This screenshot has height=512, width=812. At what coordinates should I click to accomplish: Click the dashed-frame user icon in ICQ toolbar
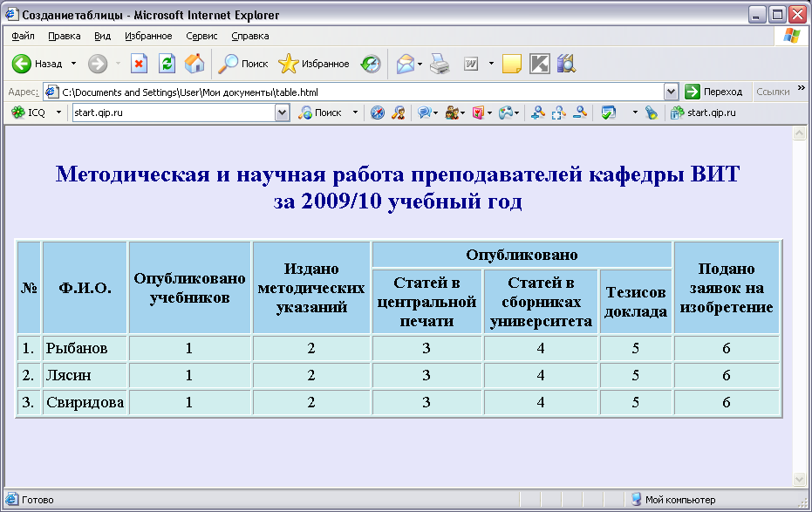pos(558,113)
